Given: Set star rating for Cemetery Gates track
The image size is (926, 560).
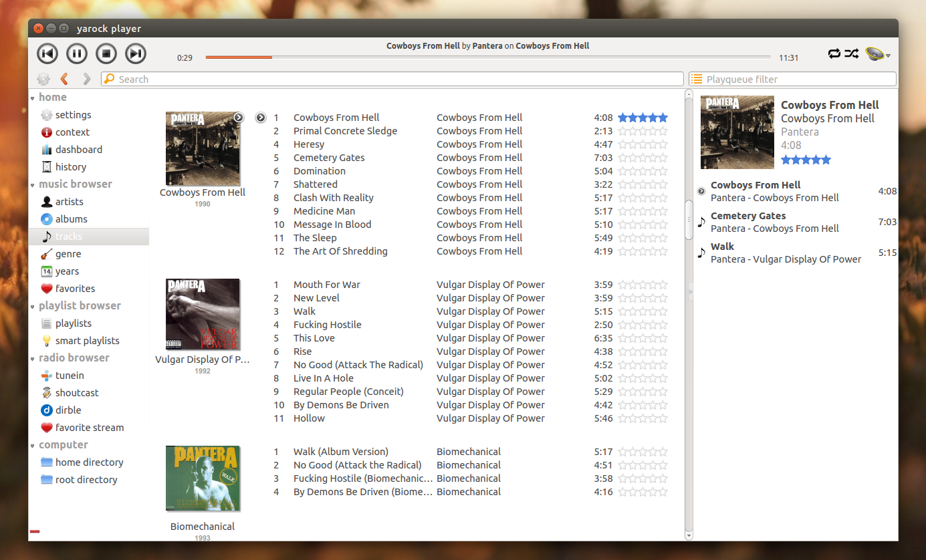Looking at the screenshot, I should pyautogui.click(x=643, y=158).
